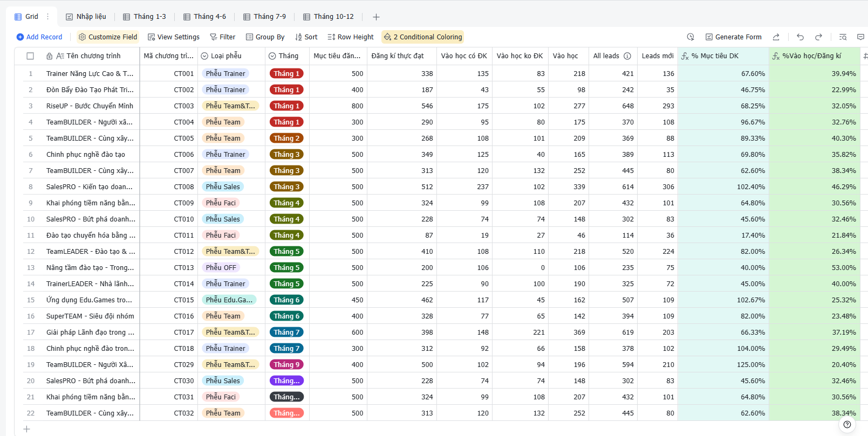Select the Vào học ko ĐK column header
Viewport: 868px width, 436px height.
point(520,56)
